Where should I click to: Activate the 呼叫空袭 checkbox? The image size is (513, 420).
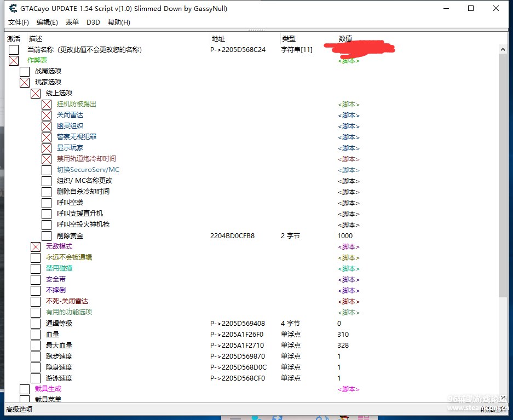coord(47,203)
